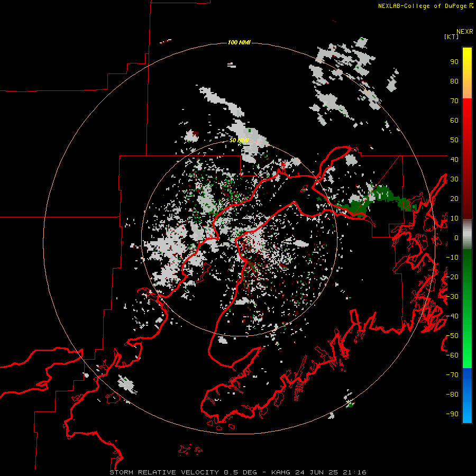Click the 30 value on the velocity scale

click(x=454, y=179)
